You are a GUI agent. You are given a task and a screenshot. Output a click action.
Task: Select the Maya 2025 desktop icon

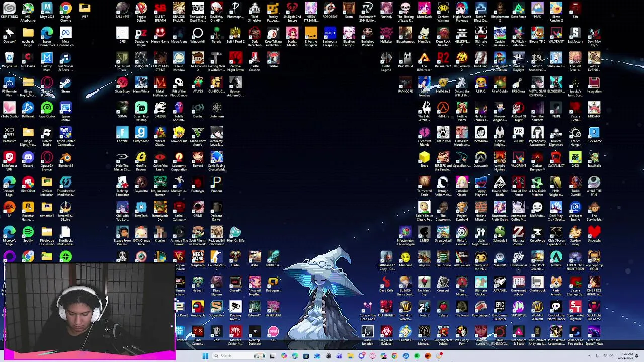[x=47, y=11]
